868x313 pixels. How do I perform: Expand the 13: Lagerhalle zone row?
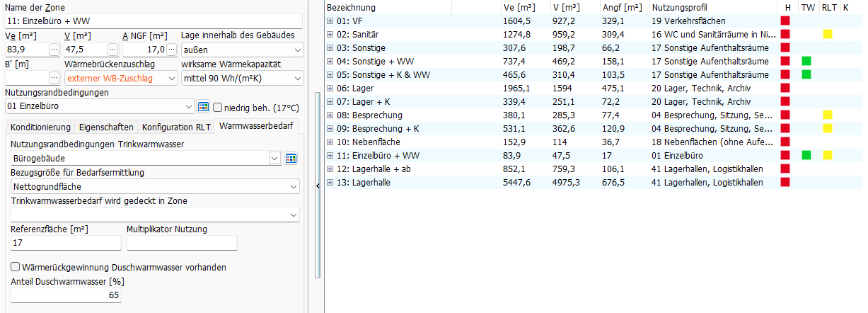click(x=330, y=183)
